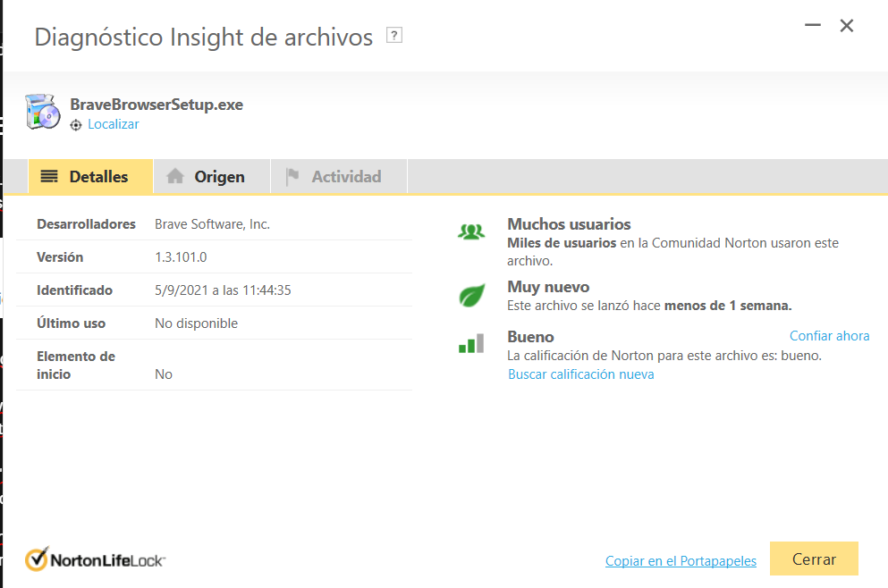Click the Detalles list lines icon
This screenshot has width=888, height=588.
[49, 177]
